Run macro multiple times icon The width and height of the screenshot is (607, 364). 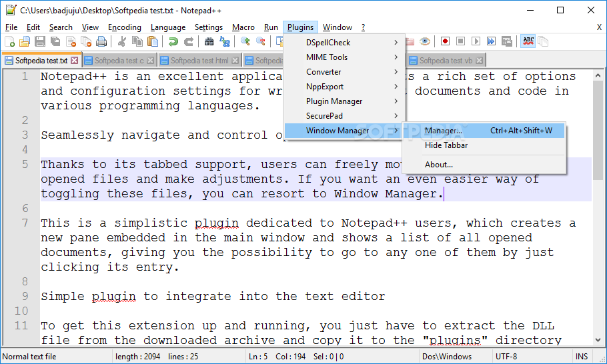coord(491,41)
